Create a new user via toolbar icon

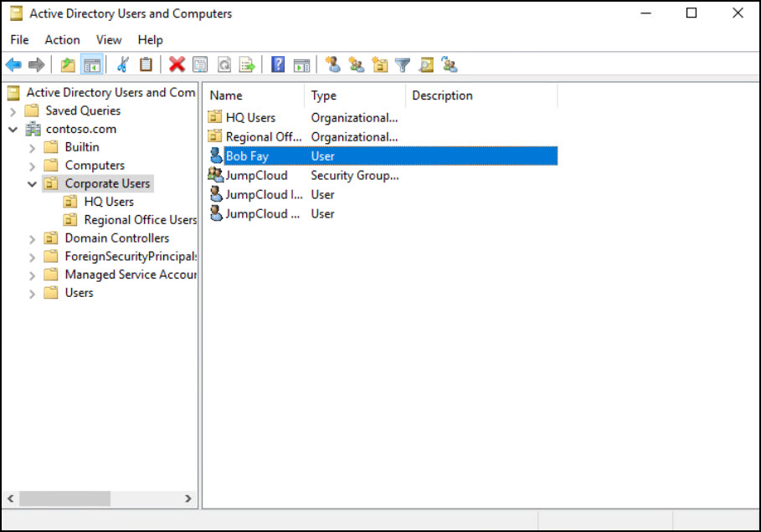332,64
